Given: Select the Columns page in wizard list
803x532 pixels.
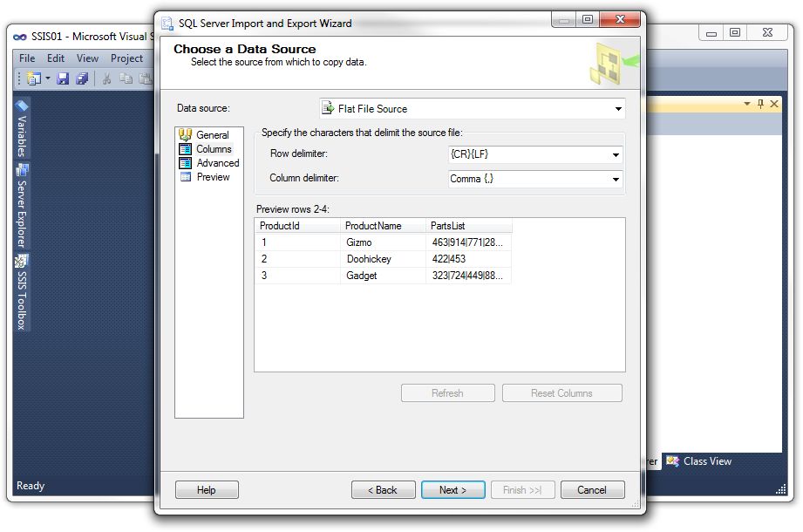Looking at the screenshot, I should point(214,149).
